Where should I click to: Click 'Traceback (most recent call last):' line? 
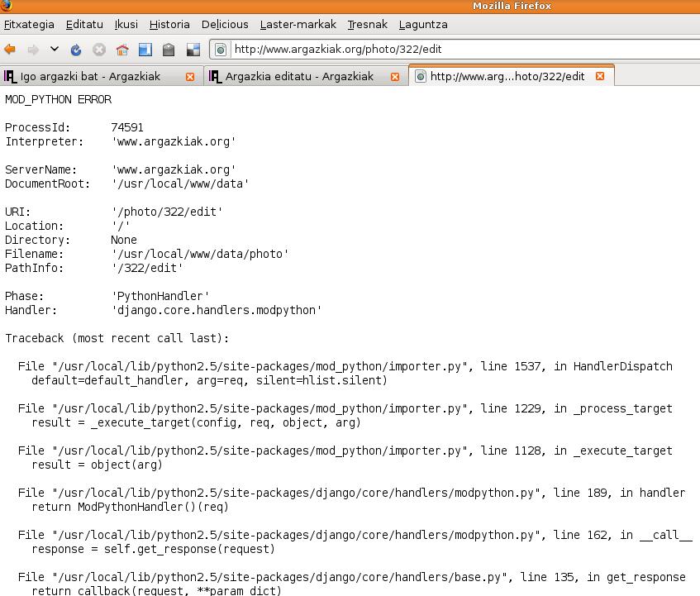(117, 338)
